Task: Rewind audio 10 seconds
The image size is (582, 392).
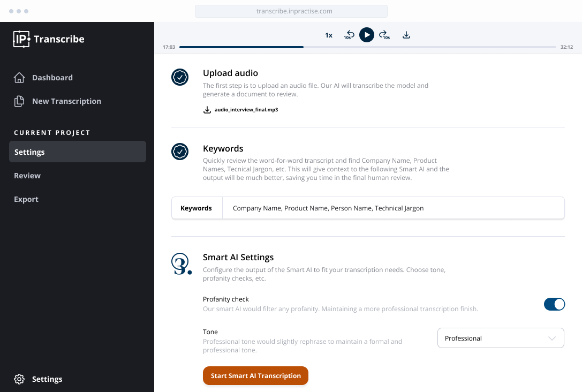Action: click(349, 35)
